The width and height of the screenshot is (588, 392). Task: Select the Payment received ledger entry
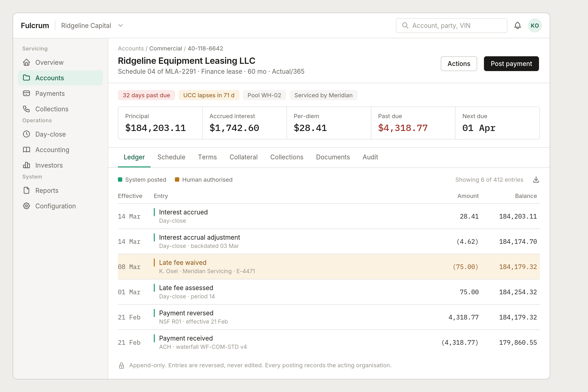pos(329,342)
